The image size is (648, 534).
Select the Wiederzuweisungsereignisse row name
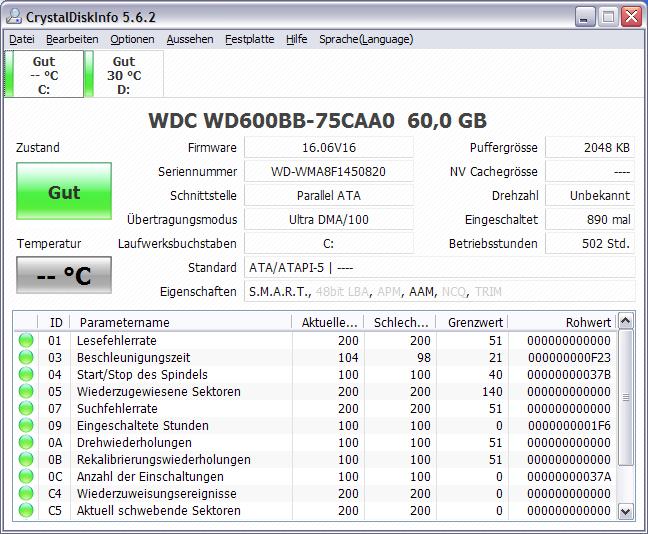(x=157, y=493)
